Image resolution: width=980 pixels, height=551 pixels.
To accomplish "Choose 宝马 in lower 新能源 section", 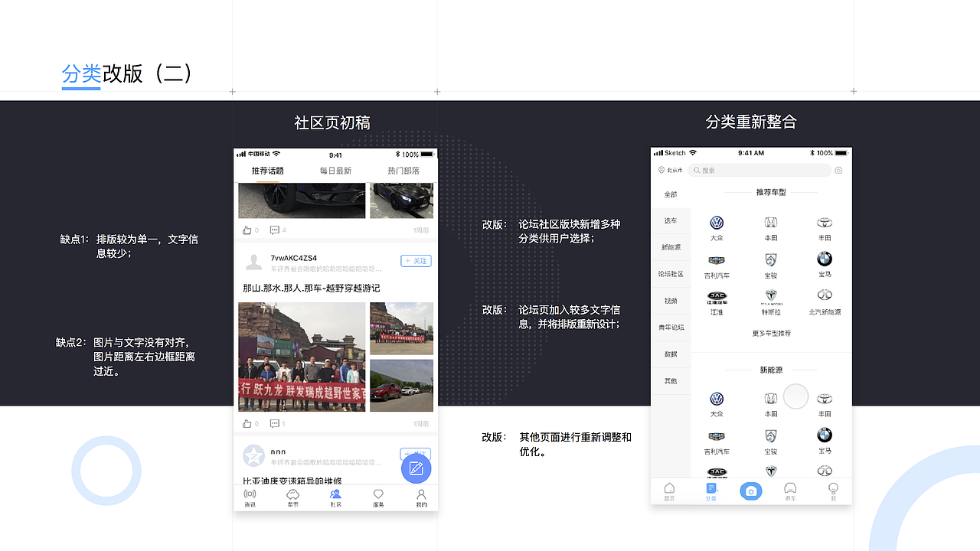I will point(825,441).
